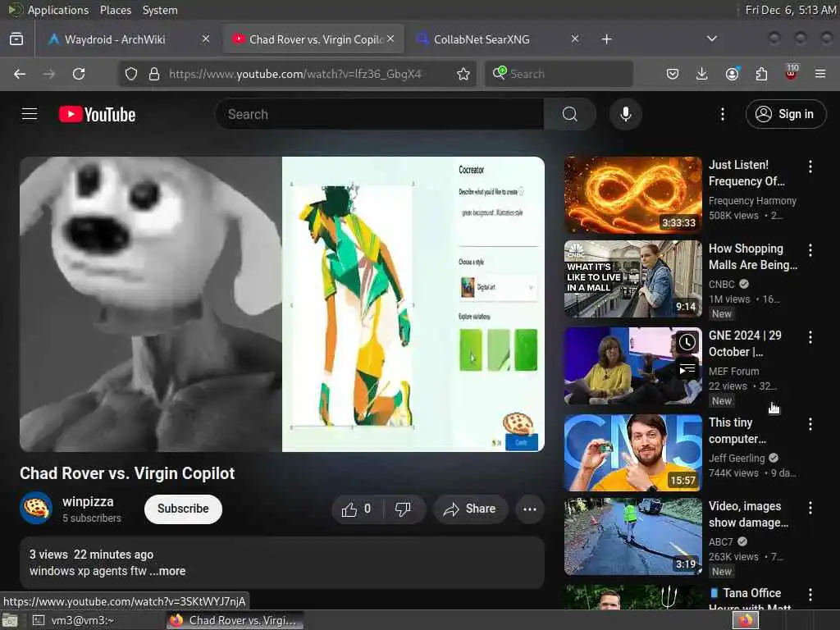Viewport: 840px width, 630px height.
Task: Go to YouTube home via logo
Action: pos(97,114)
